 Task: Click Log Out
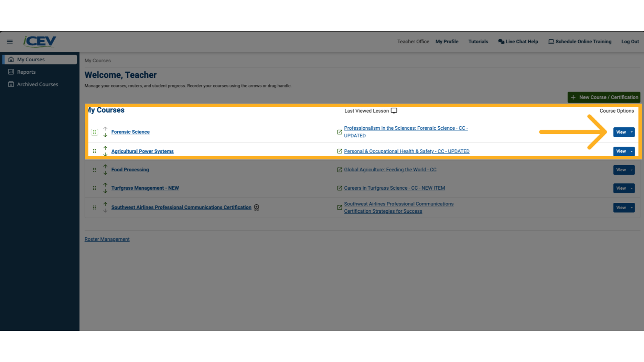tap(630, 42)
